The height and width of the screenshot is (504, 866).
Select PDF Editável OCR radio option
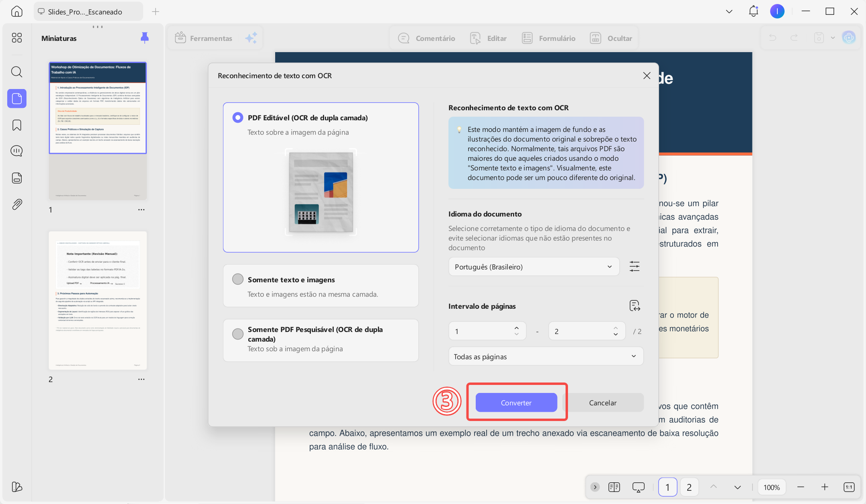point(238,117)
